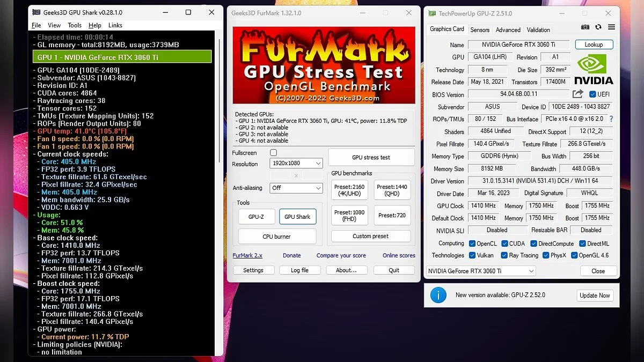
Task: Click the GPU Shark title bar icon
Action: point(36,12)
